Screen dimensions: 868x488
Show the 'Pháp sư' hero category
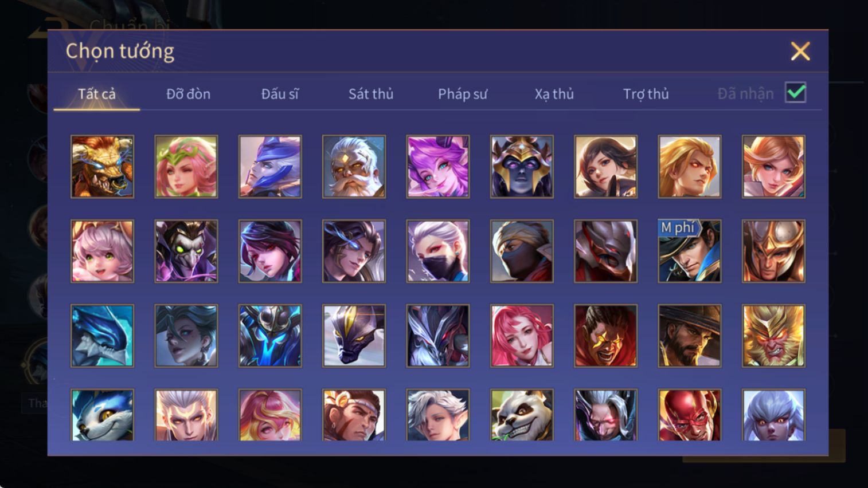click(463, 94)
